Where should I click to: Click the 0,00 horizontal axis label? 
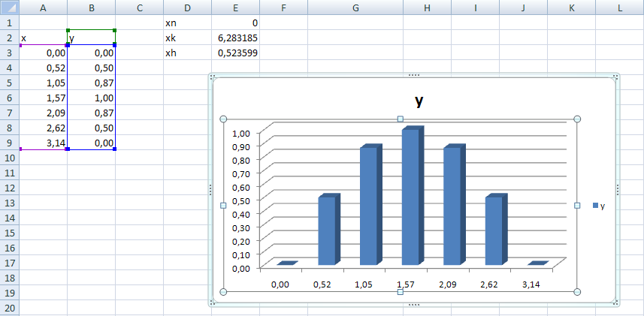point(281,284)
